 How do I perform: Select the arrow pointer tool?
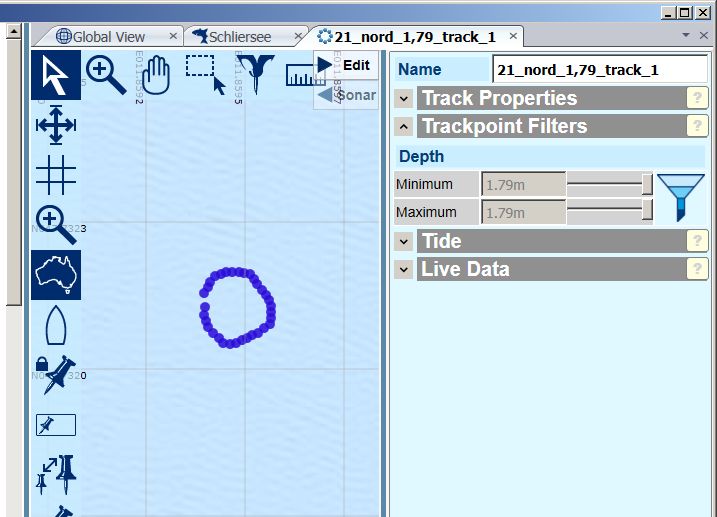[56, 74]
